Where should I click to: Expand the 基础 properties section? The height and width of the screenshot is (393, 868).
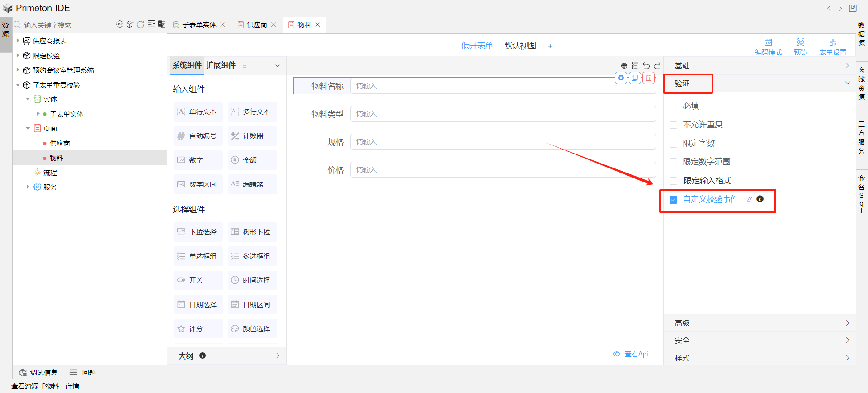759,66
